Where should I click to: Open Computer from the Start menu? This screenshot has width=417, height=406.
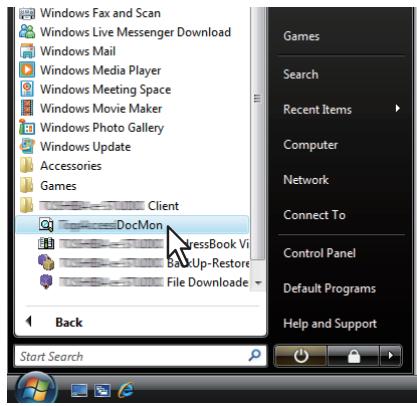(310, 145)
